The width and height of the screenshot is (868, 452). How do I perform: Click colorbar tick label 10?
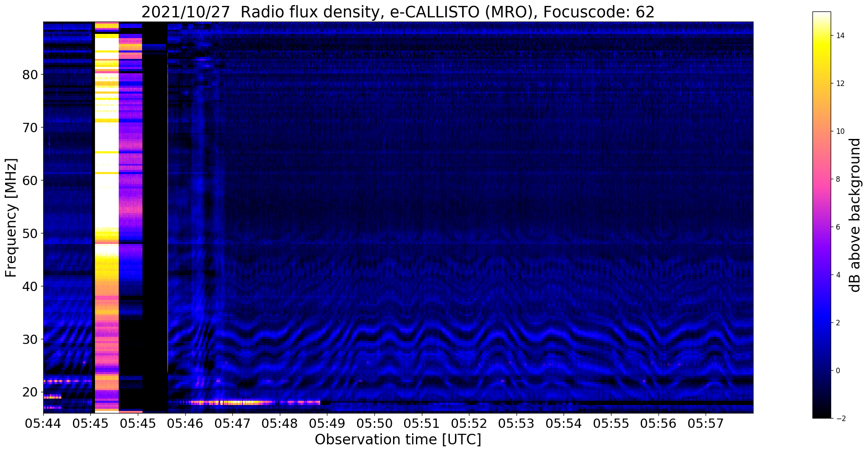[x=840, y=131]
